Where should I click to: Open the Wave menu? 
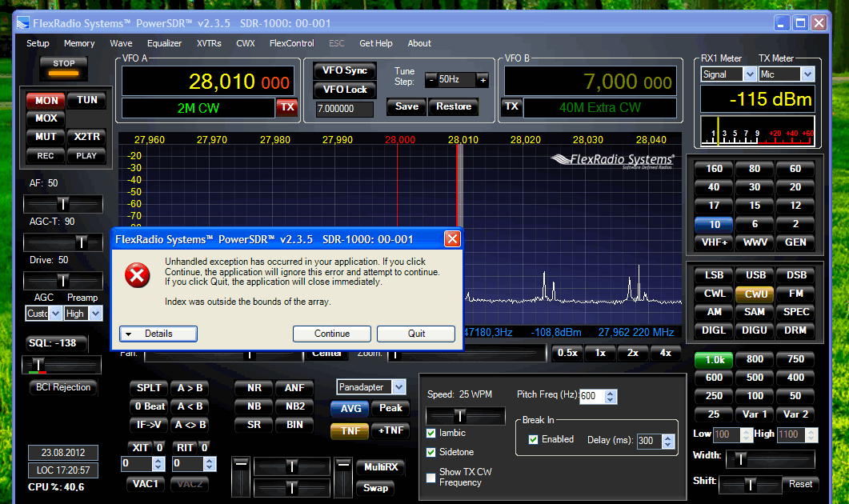click(121, 43)
